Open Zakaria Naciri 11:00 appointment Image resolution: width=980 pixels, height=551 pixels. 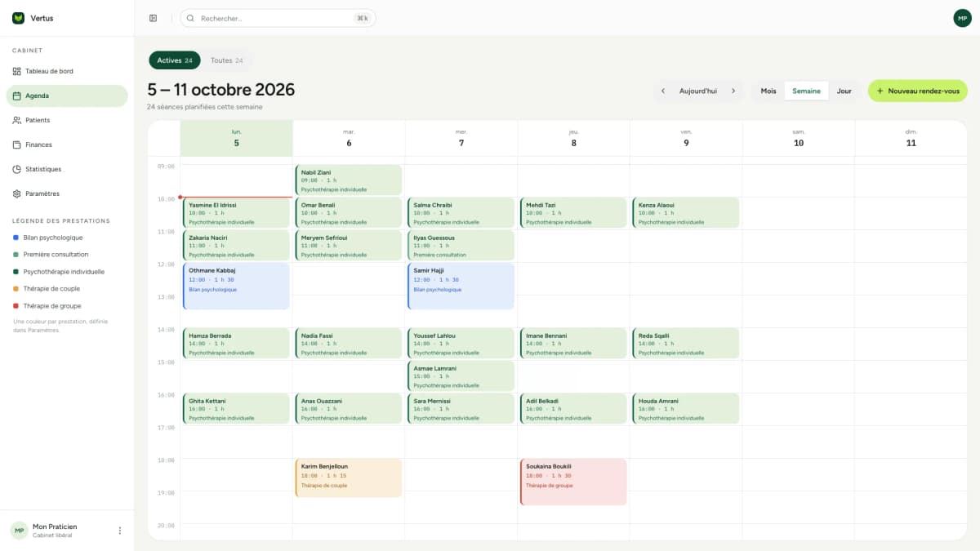pos(236,246)
